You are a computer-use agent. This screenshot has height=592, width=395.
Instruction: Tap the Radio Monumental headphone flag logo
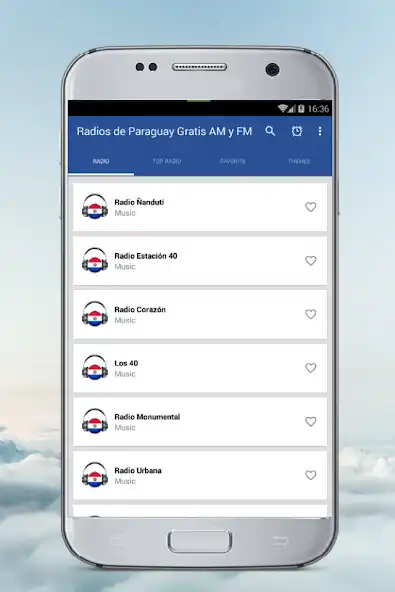pos(95,421)
